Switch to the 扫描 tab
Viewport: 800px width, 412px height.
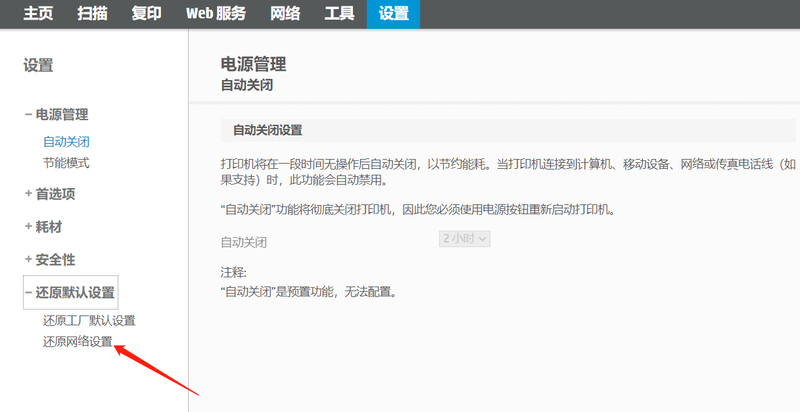(x=92, y=13)
